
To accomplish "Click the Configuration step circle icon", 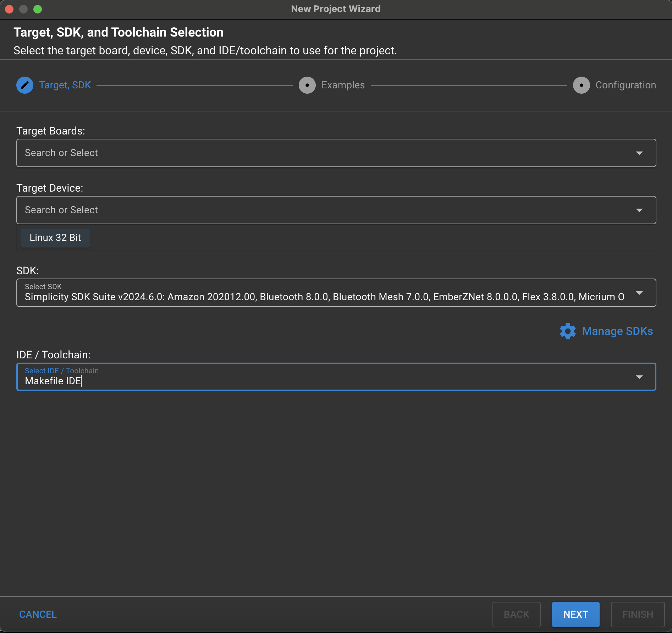I will (x=581, y=85).
